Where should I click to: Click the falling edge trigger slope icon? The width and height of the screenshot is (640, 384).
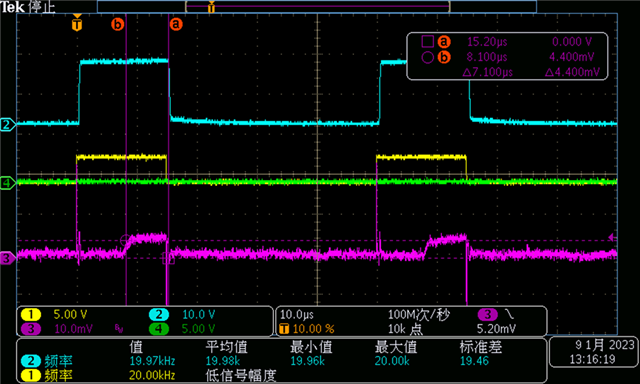tap(510, 314)
